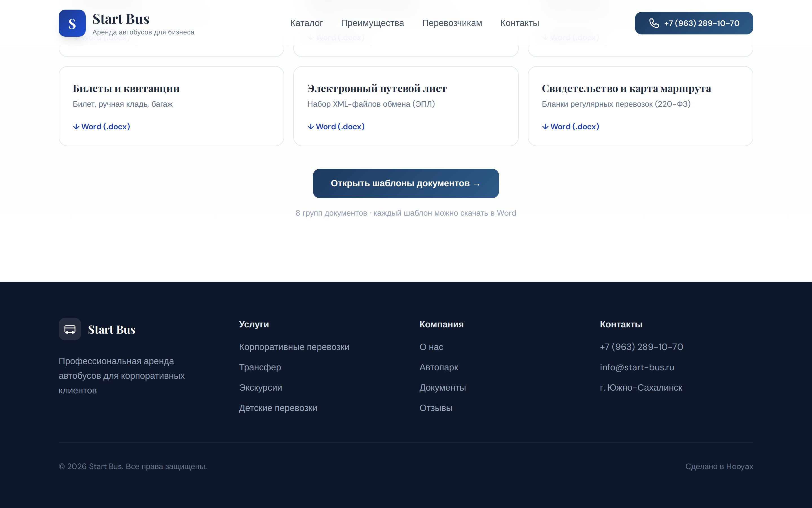Open Корпоративные перевозки footer link
The width and height of the screenshot is (812, 508).
[294, 347]
